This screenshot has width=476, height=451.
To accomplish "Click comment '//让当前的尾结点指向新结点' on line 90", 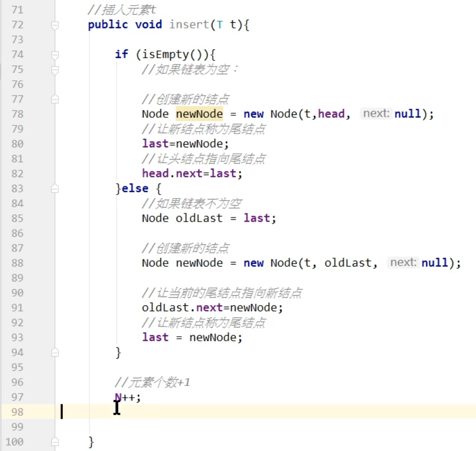I will click(x=222, y=293).
